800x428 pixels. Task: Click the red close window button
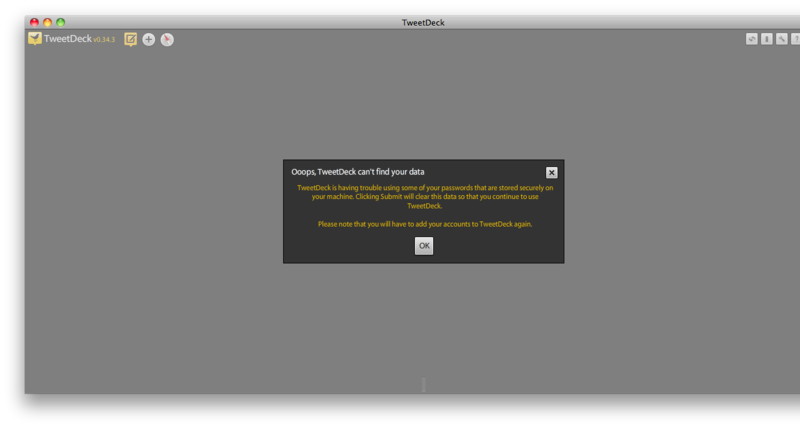(x=34, y=22)
